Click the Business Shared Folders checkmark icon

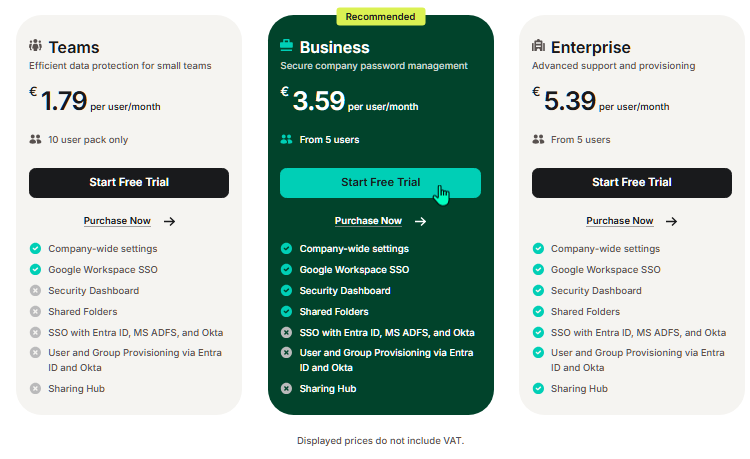click(x=287, y=312)
